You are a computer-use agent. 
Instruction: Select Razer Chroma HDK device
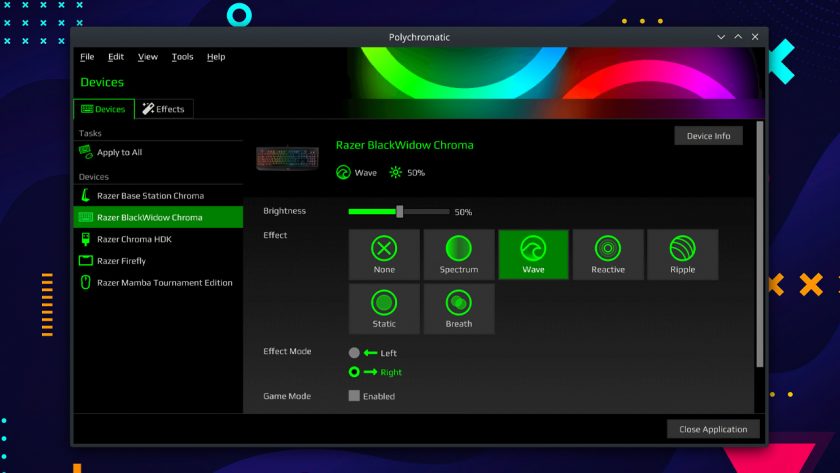[158, 239]
